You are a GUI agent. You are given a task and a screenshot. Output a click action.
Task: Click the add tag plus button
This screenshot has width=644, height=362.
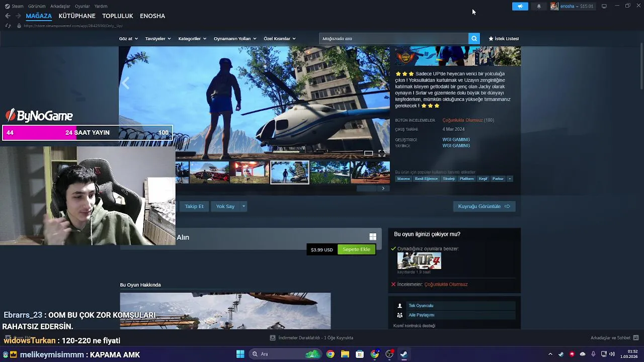(510, 178)
